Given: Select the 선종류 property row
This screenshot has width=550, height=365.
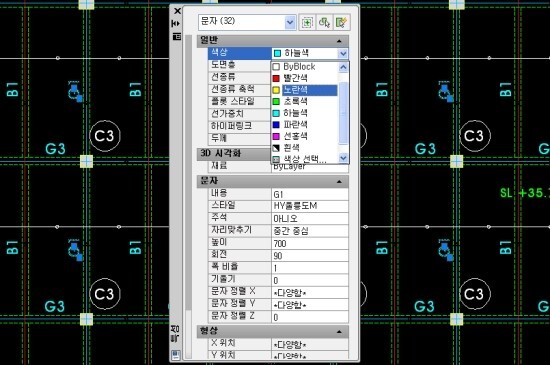Looking at the screenshot, I should (240, 77).
